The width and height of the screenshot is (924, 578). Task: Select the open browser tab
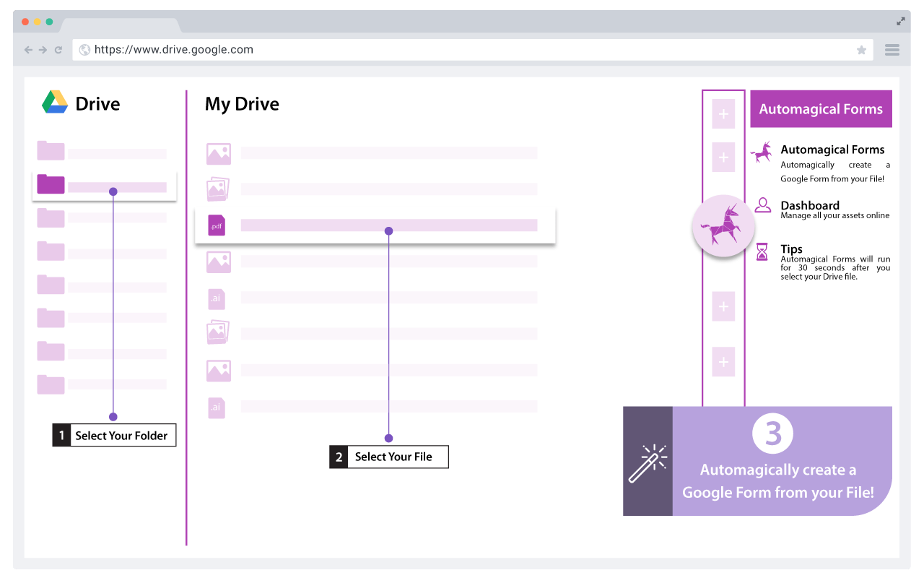[120, 25]
